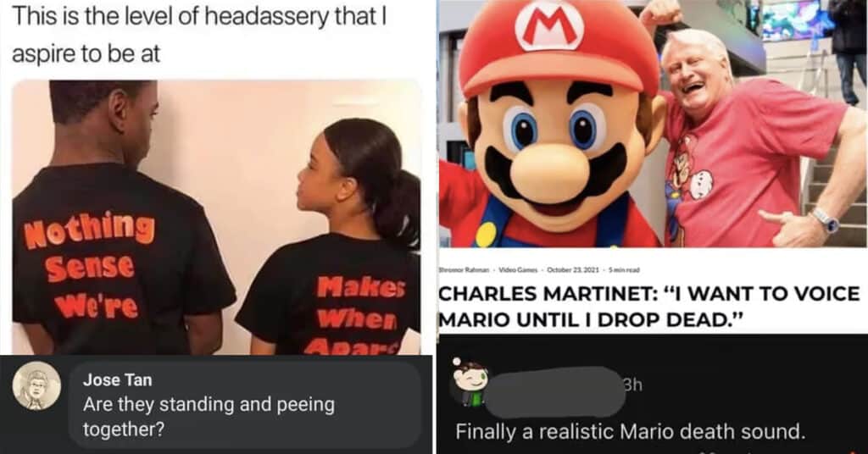This screenshot has height=454, width=868.
Task: Click Jose Tan's round profile avatar
Action: pyautogui.click(x=36, y=385)
